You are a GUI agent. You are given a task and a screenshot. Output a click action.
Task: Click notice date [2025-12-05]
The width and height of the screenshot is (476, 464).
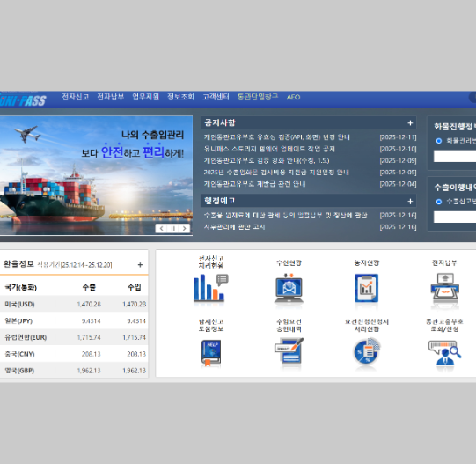[398, 173]
